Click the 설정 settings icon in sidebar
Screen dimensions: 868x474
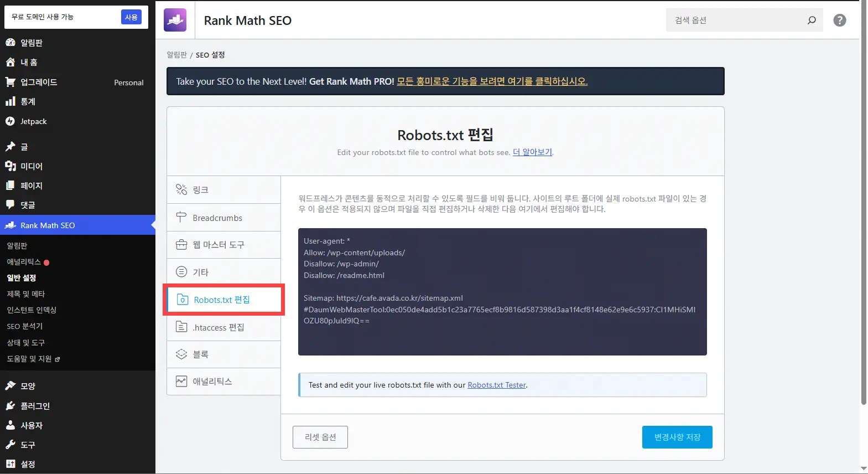click(x=11, y=464)
